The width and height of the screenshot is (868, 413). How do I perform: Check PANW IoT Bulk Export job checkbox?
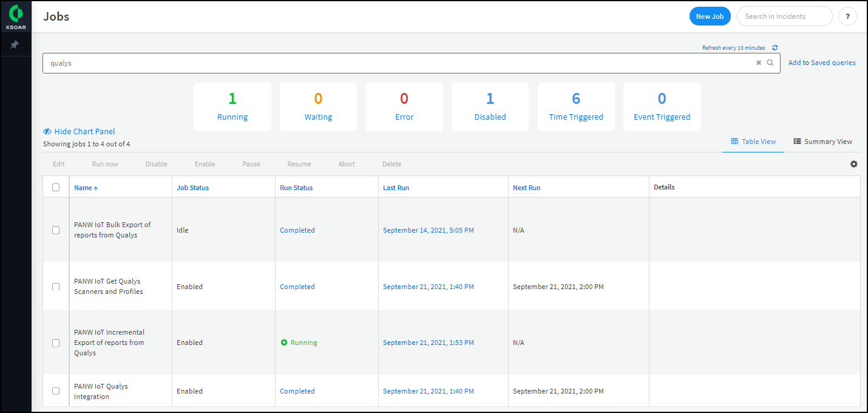56,230
